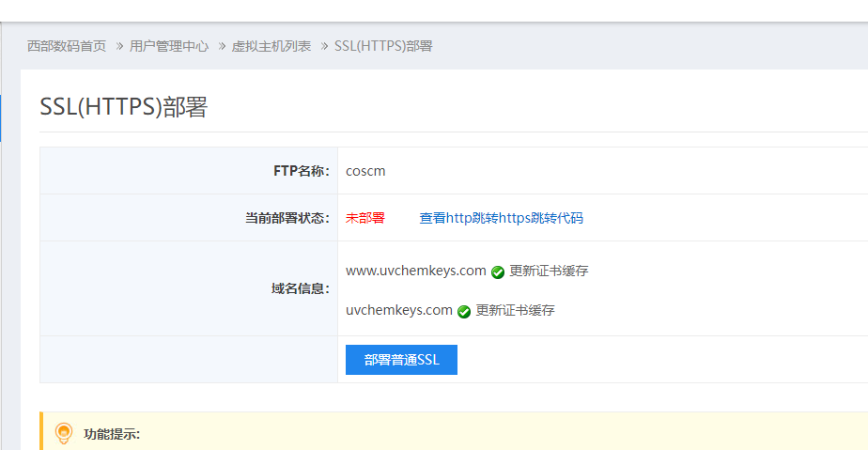Click the 功能提示 notice heading

tap(112, 434)
